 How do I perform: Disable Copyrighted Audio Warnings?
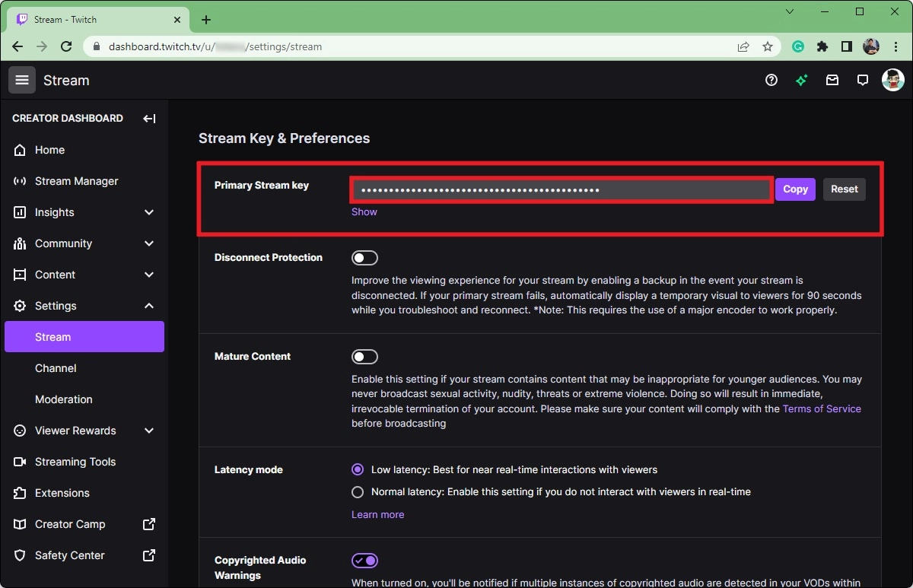coord(364,561)
